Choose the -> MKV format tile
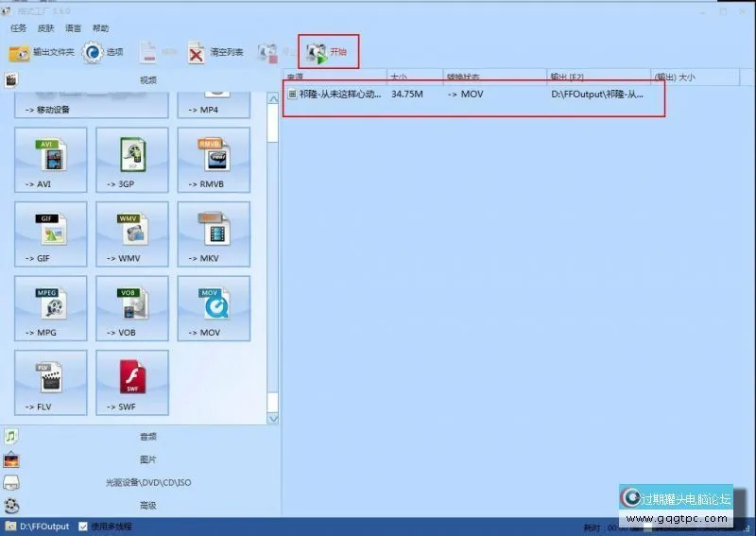Screen dimensions: 756x536 coord(214,234)
